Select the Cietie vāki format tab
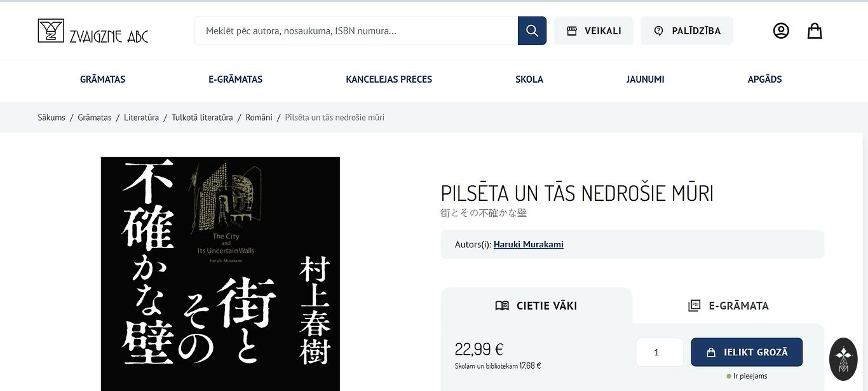868x391 pixels. click(x=536, y=306)
